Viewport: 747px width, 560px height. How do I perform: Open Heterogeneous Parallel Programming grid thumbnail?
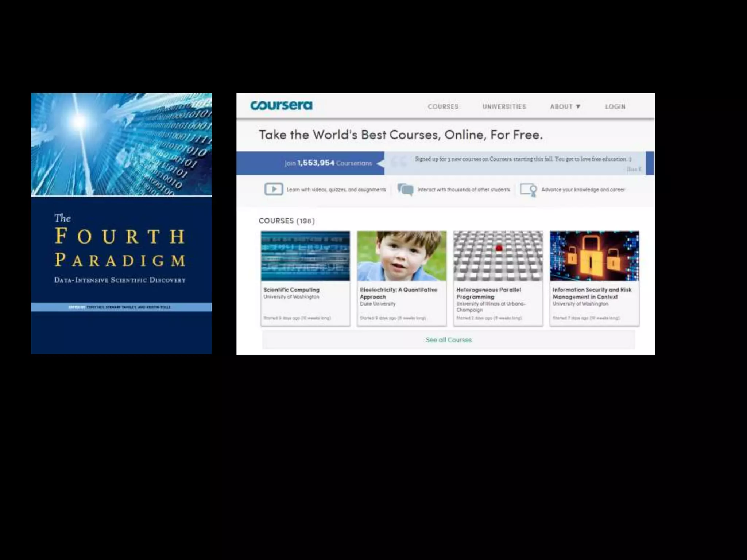498,256
